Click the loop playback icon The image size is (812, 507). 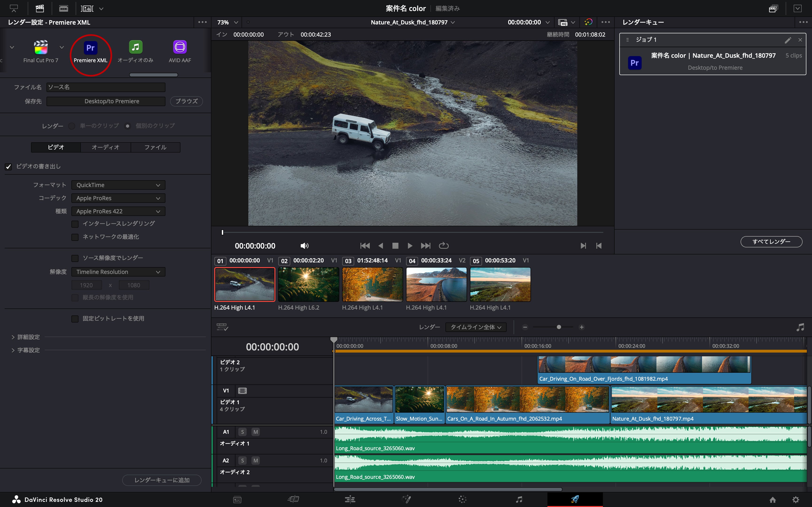tap(444, 246)
